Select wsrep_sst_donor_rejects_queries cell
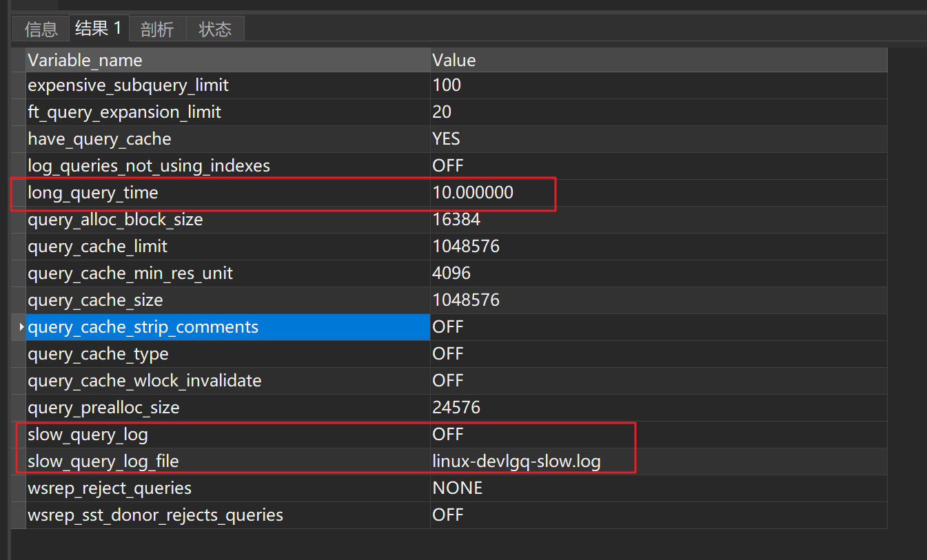This screenshot has height=560, width=927. [228, 515]
